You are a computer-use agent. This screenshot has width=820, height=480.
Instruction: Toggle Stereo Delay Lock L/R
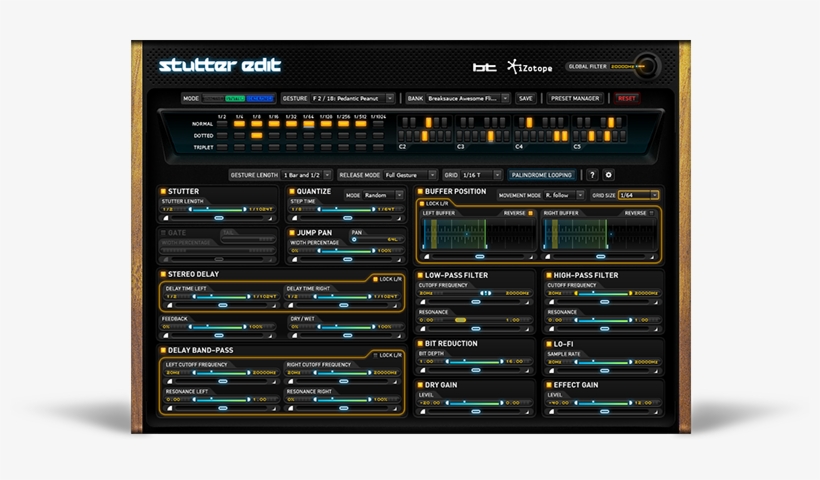pyautogui.click(x=375, y=279)
